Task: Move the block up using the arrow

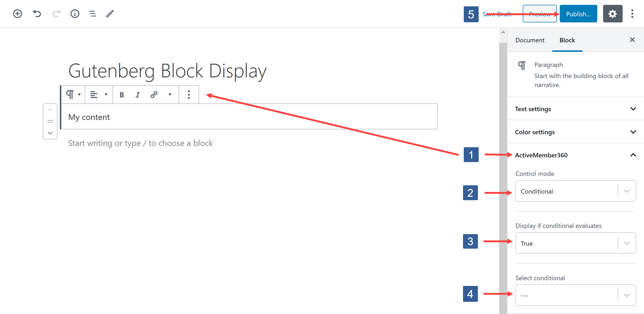Action: pos(50,109)
